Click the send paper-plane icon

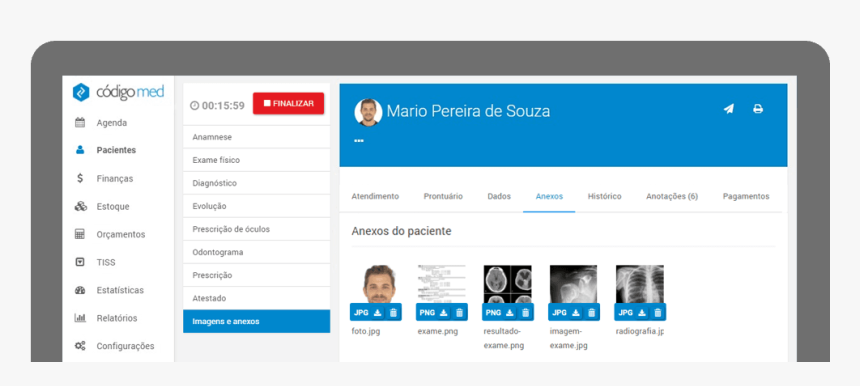click(x=728, y=109)
